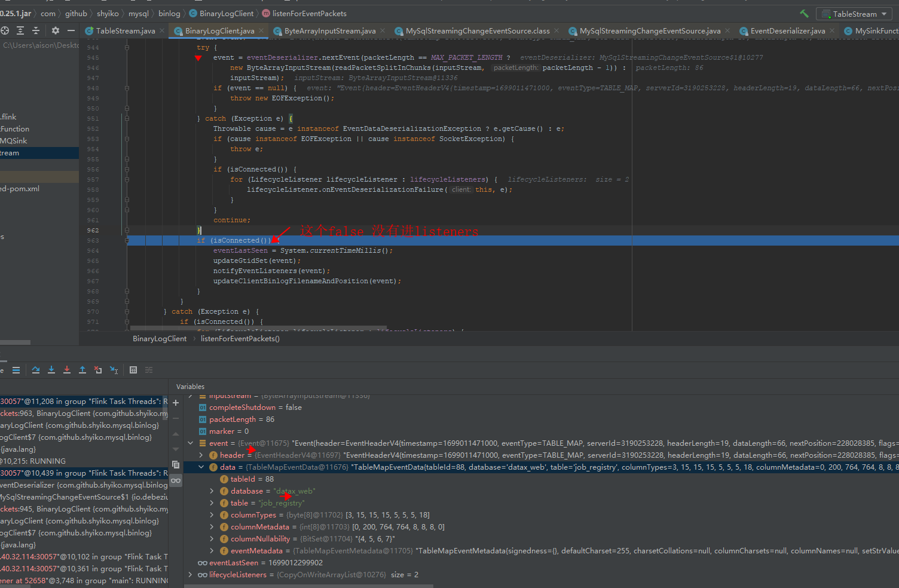Screen dimensions: 899x588
Task: Expand the 'table' variable node
Action: point(212,503)
